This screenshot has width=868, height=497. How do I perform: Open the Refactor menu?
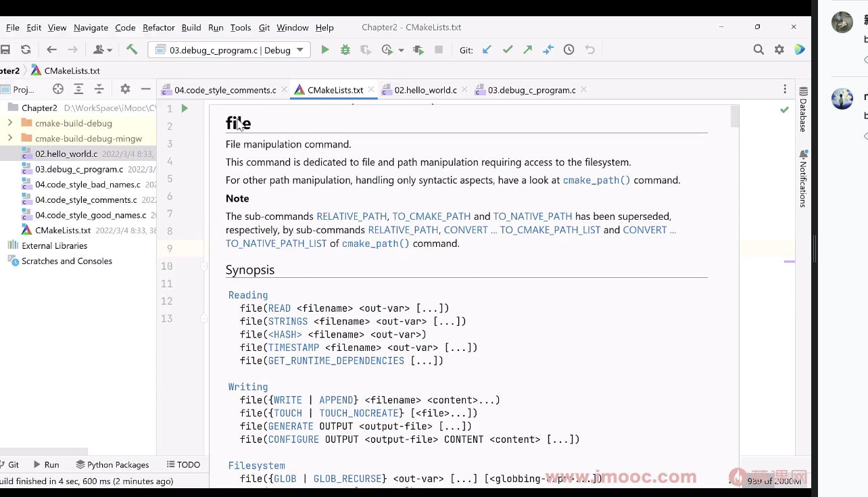click(x=159, y=28)
